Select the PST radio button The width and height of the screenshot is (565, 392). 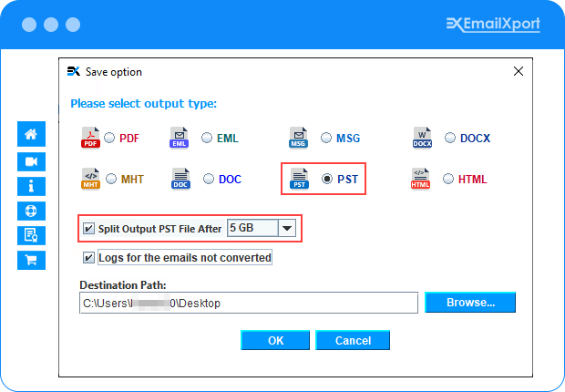[326, 180]
